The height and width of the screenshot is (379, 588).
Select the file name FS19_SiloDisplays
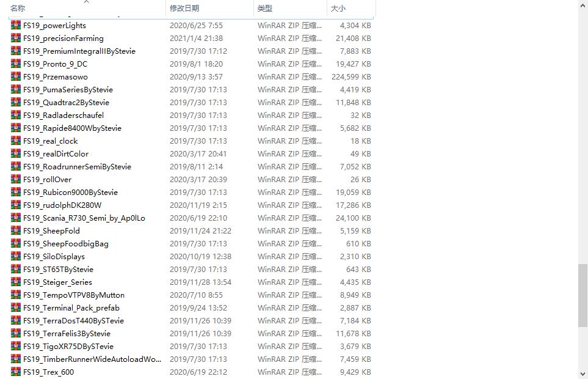click(54, 256)
